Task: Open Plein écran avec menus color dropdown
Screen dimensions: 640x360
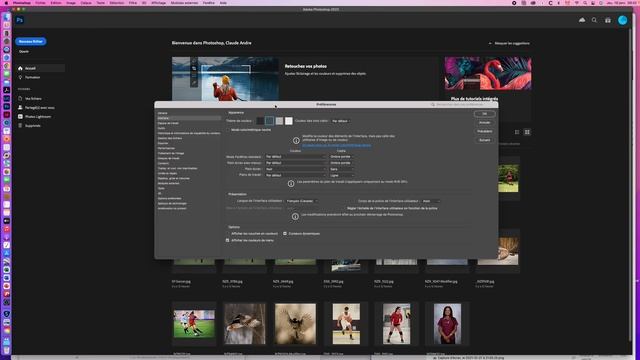Action: coord(296,163)
